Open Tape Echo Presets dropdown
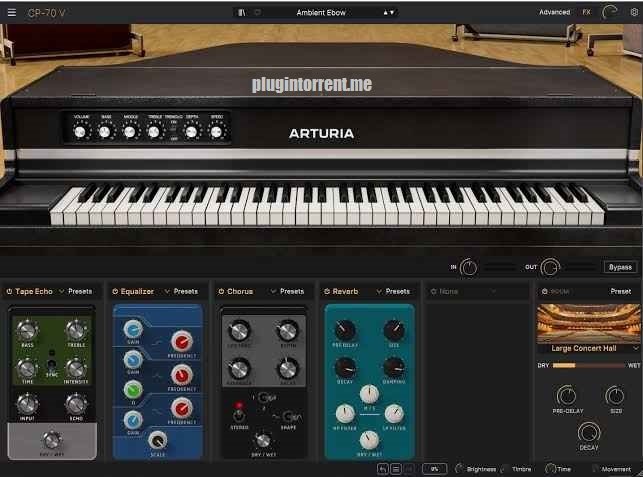This screenshot has height=477, width=643. coord(80,292)
